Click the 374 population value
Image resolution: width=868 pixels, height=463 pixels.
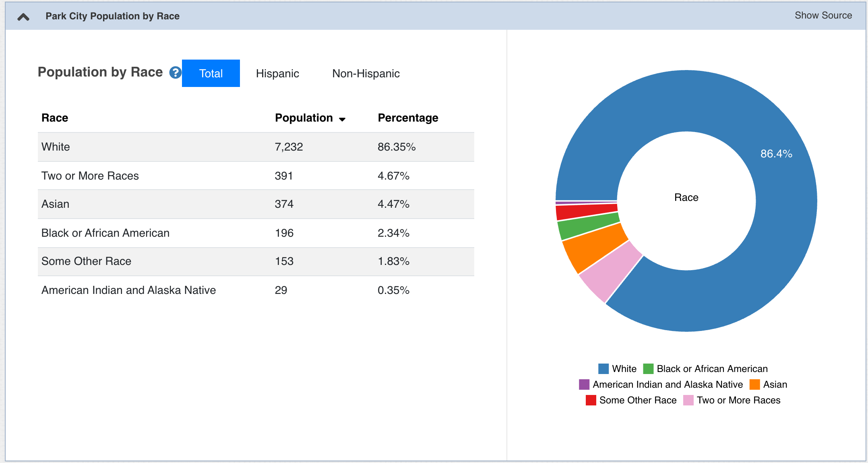click(284, 204)
